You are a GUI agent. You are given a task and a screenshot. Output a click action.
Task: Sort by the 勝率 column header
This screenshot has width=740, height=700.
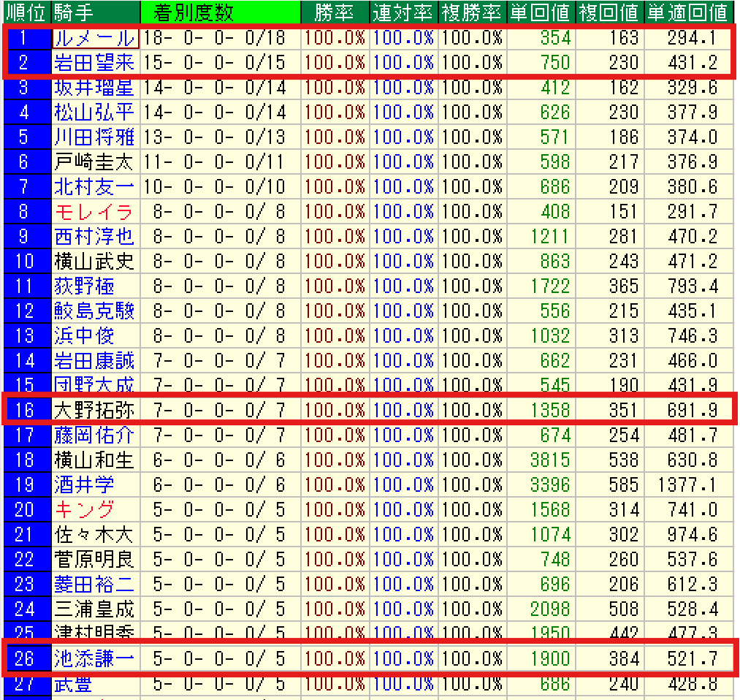(x=335, y=12)
